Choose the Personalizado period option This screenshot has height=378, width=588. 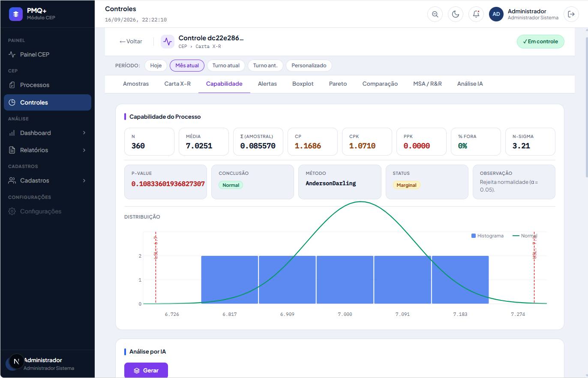point(309,66)
